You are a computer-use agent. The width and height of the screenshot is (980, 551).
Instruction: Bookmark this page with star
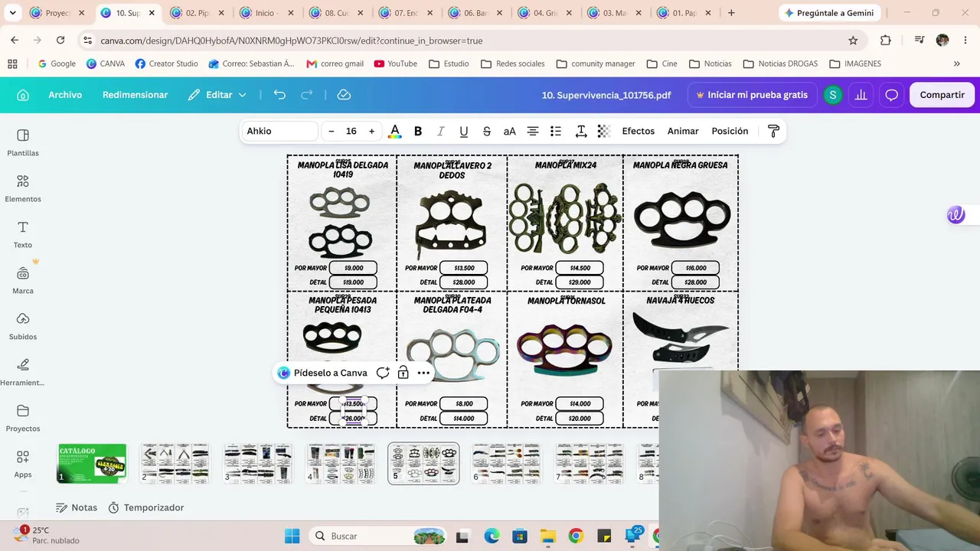click(853, 41)
